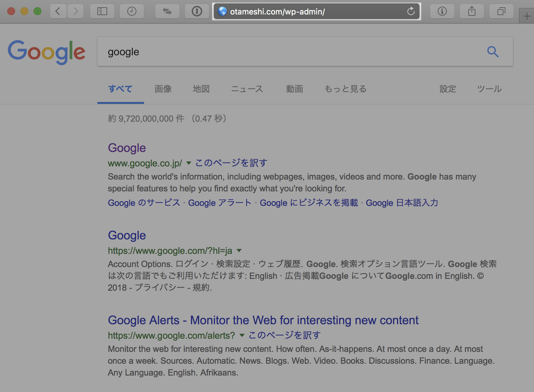Open the second Google result title
This screenshot has height=392, width=534.
click(127, 235)
